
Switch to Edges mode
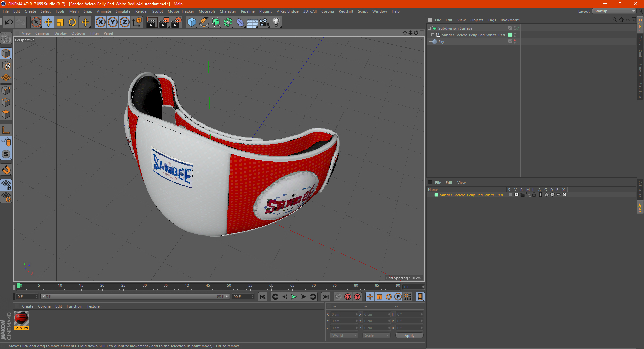[6, 102]
